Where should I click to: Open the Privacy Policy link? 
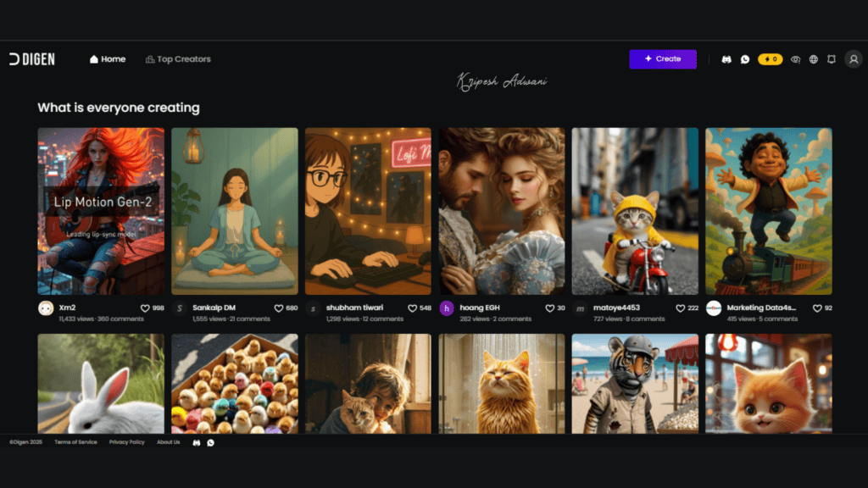tap(126, 442)
